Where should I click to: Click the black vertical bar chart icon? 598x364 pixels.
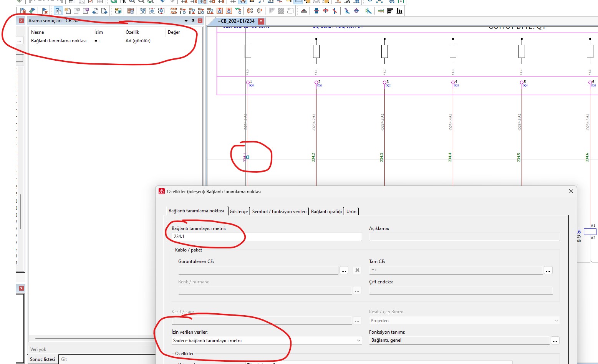399,11
